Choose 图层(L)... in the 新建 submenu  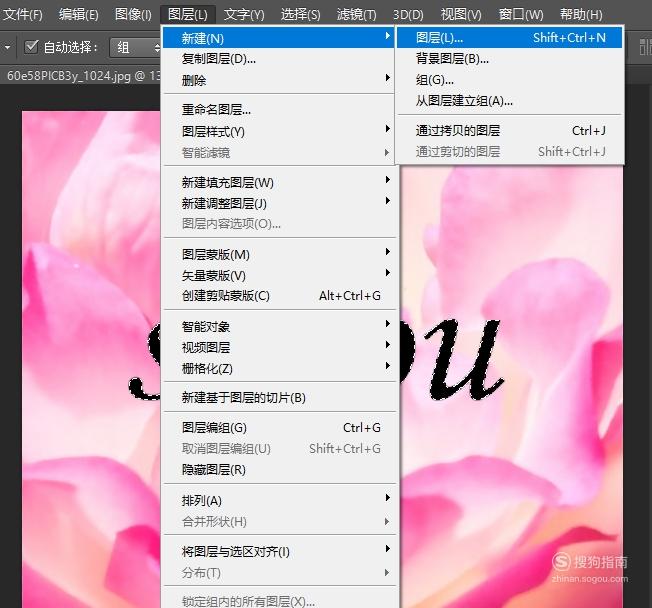click(509, 38)
